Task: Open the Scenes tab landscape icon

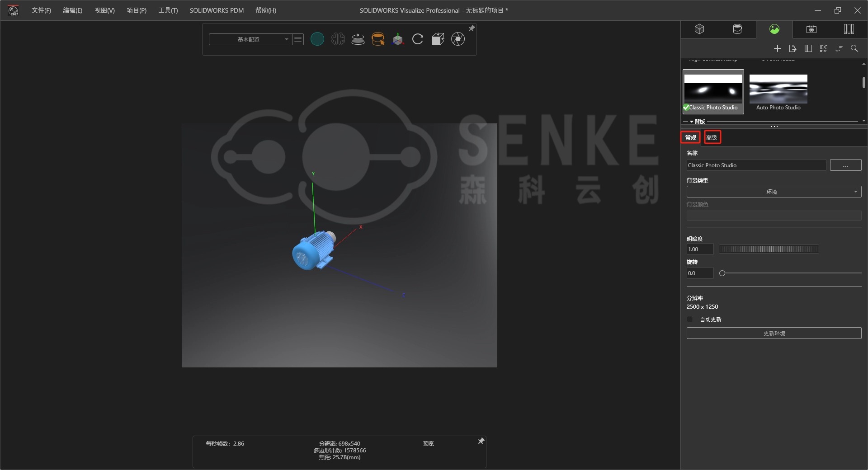Action: [x=774, y=29]
